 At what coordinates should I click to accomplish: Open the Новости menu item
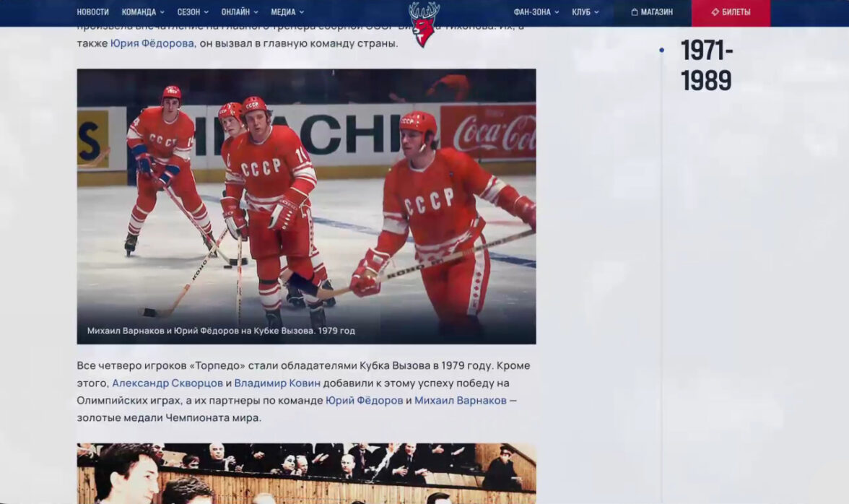coord(92,12)
